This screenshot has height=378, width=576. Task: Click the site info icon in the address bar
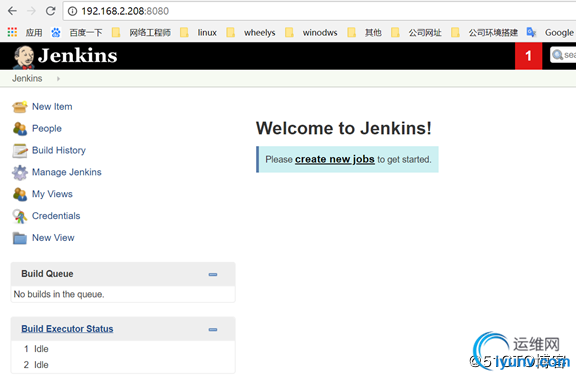[72, 11]
